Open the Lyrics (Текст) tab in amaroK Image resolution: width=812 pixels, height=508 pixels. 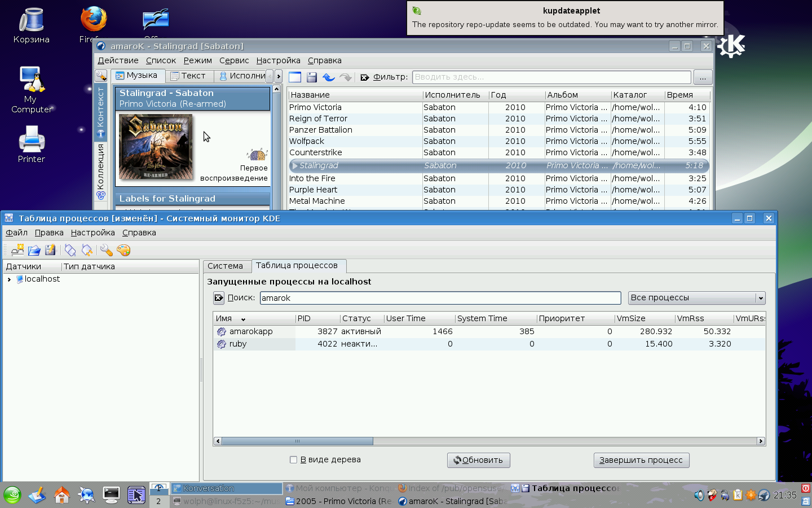[x=189, y=76]
